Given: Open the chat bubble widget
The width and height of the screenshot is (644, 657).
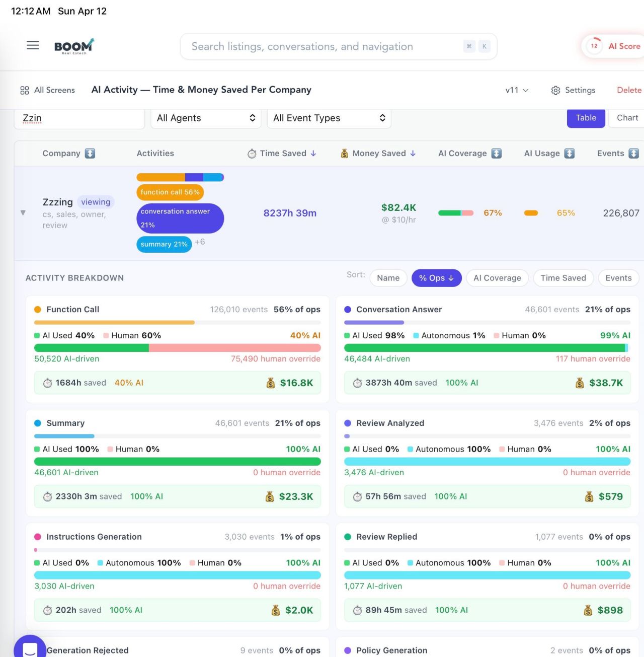Looking at the screenshot, I should pos(30,649).
